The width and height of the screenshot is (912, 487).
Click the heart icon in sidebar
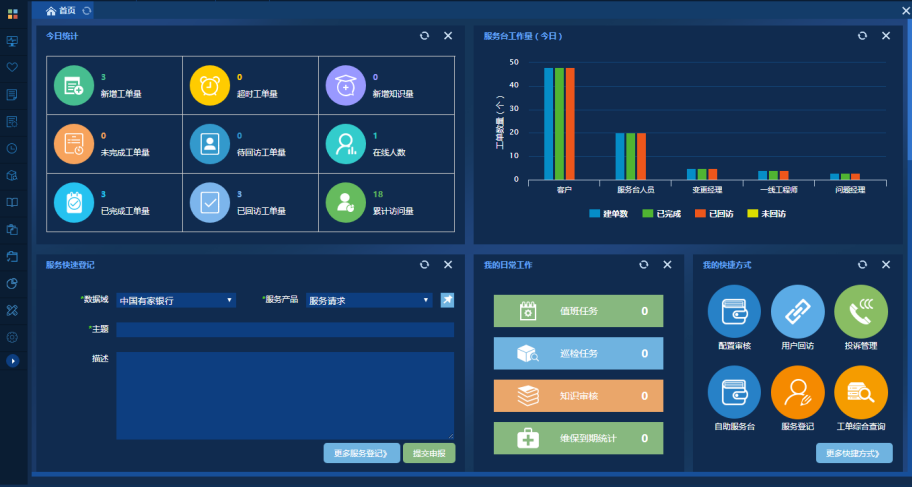pyautogui.click(x=12, y=67)
